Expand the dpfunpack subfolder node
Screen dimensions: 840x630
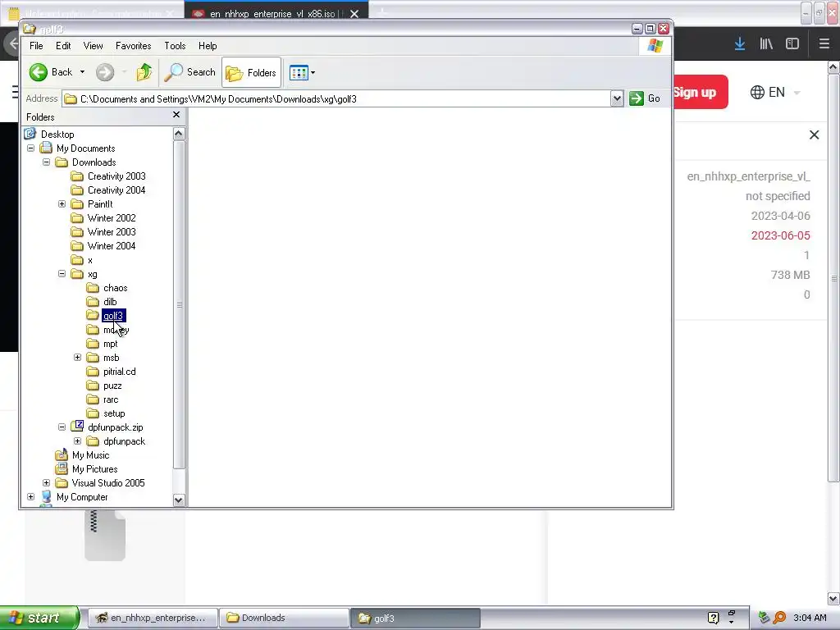78,441
